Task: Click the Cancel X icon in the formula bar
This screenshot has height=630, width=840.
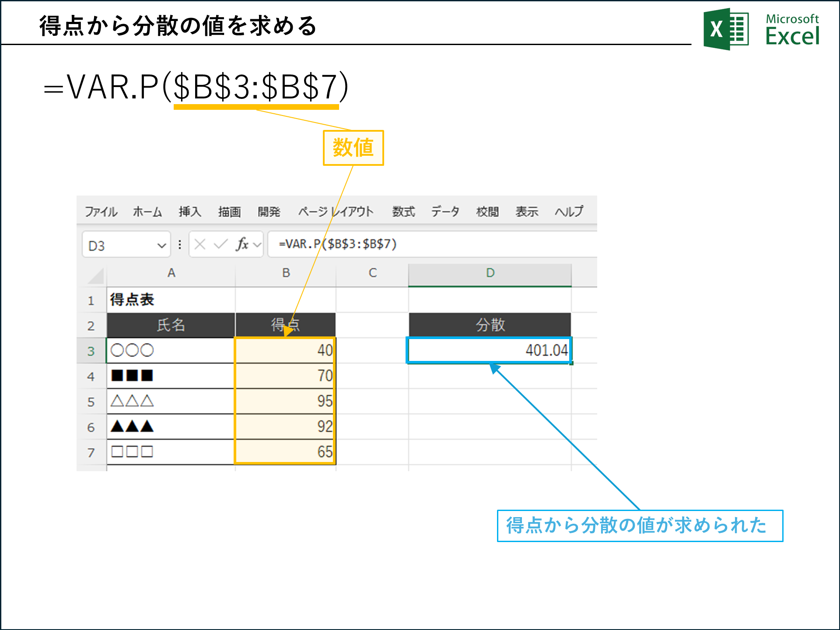Action: coord(199,244)
